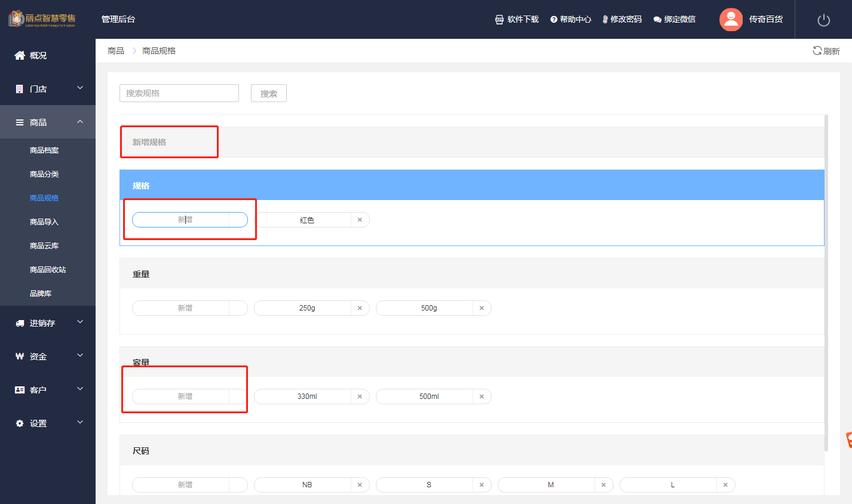The image size is (852, 504).
Task: Expand the 进销存 menu chevron
Action: coord(80,322)
